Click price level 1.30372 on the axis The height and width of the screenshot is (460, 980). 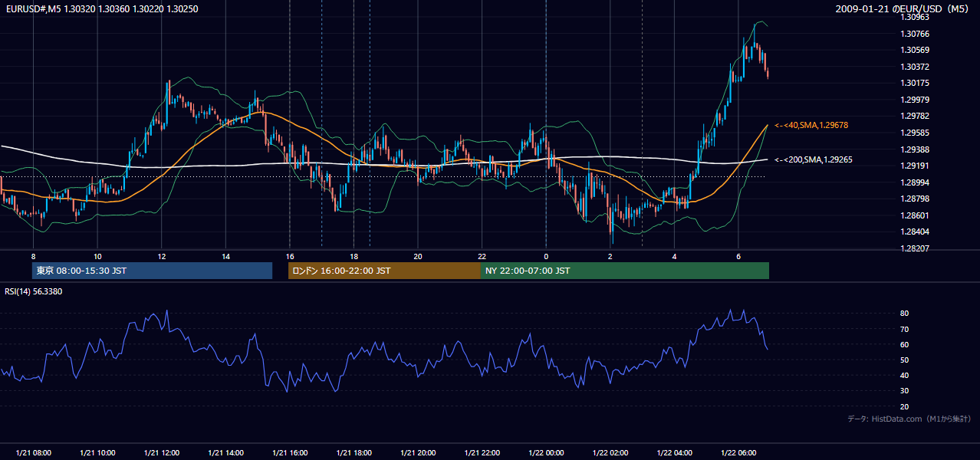pyautogui.click(x=915, y=67)
